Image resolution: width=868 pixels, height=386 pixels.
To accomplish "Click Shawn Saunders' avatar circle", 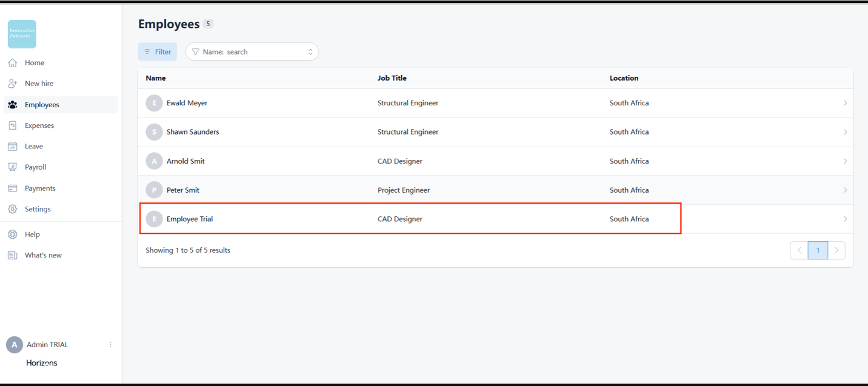I will [154, 132].
